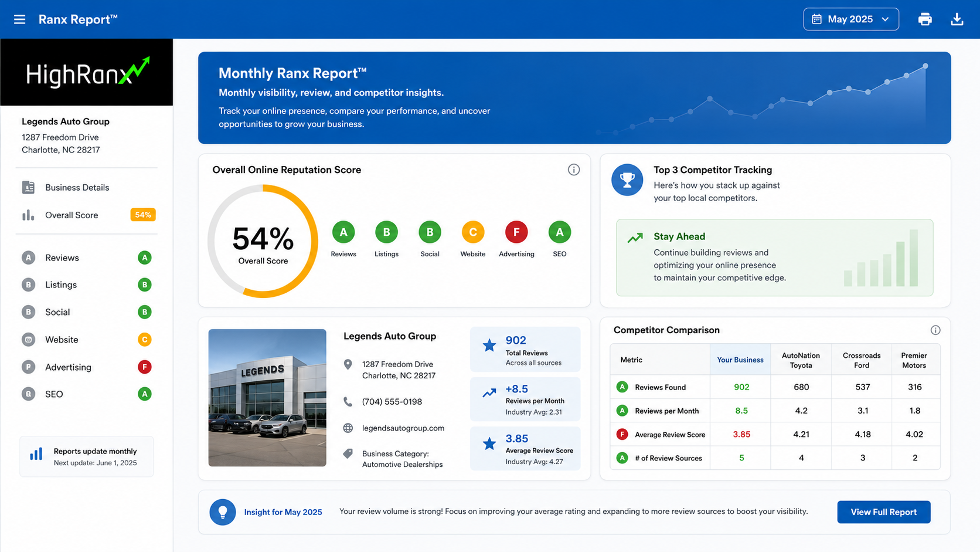Click the Advertising sidebar item
Viewport: 980px width, 552px height.
click(87, 367)
